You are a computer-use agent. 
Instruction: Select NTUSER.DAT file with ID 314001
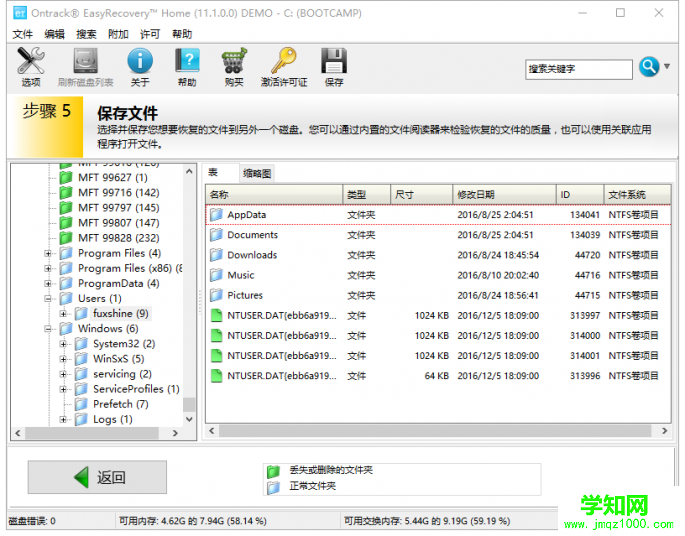coord(438,356)
